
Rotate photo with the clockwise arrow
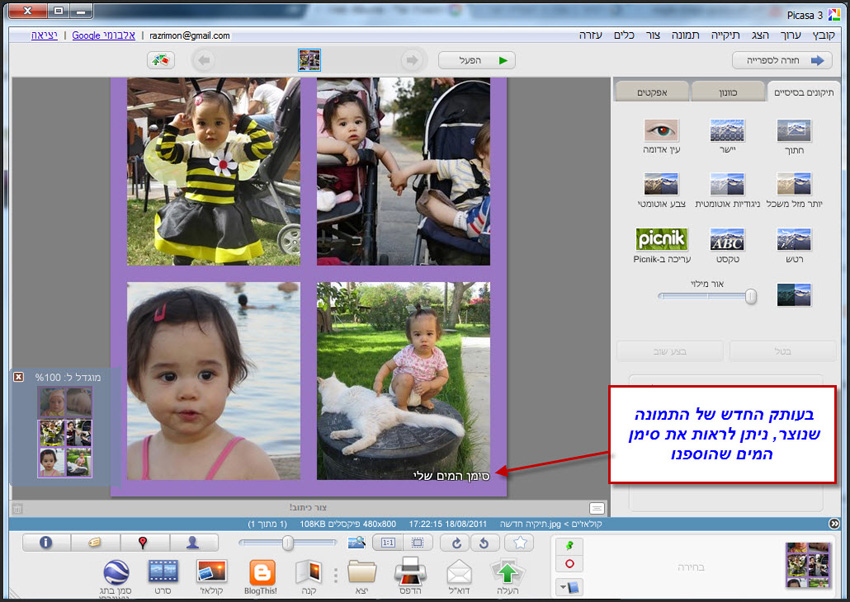point(456,542)
